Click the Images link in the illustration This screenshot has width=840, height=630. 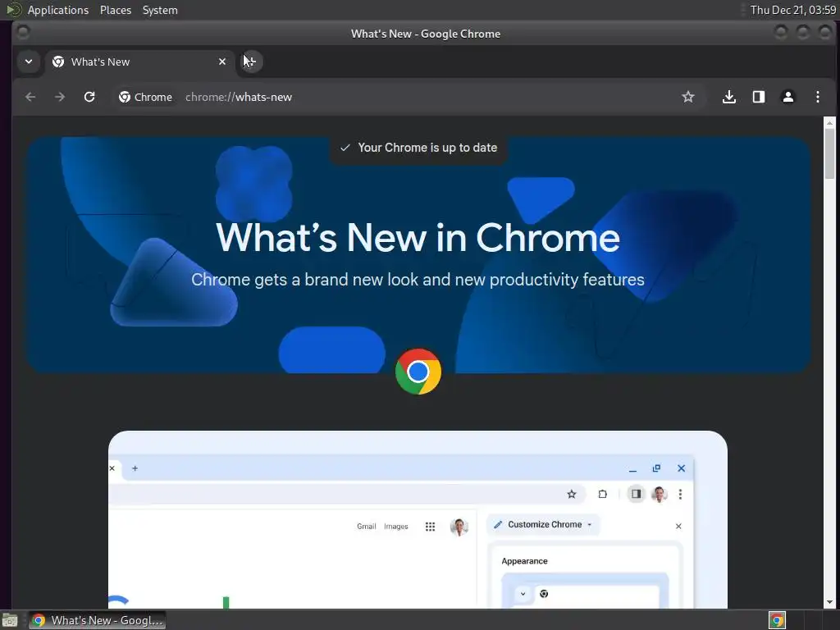pyautogui.click(x=396, y=527)
